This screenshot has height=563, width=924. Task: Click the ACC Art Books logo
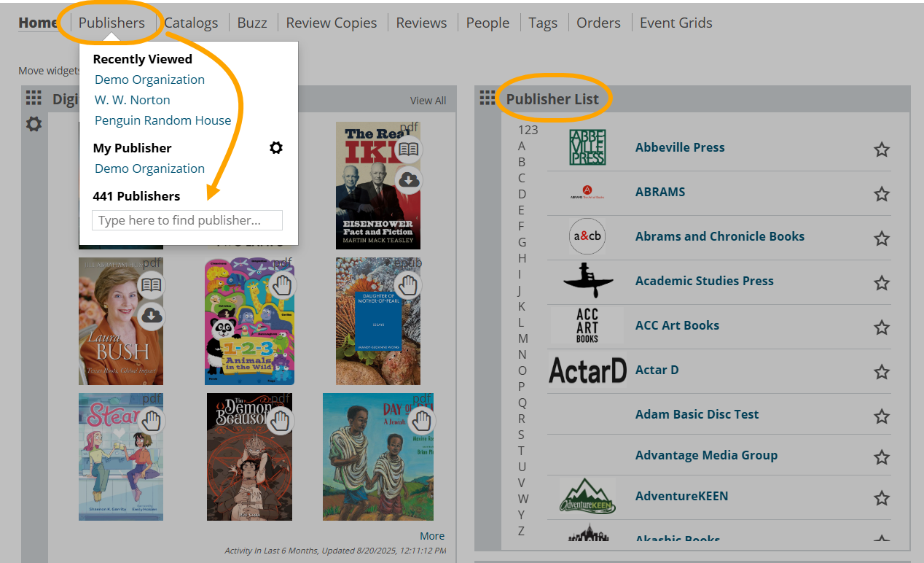pyautogui.click(x=587, y=325)
